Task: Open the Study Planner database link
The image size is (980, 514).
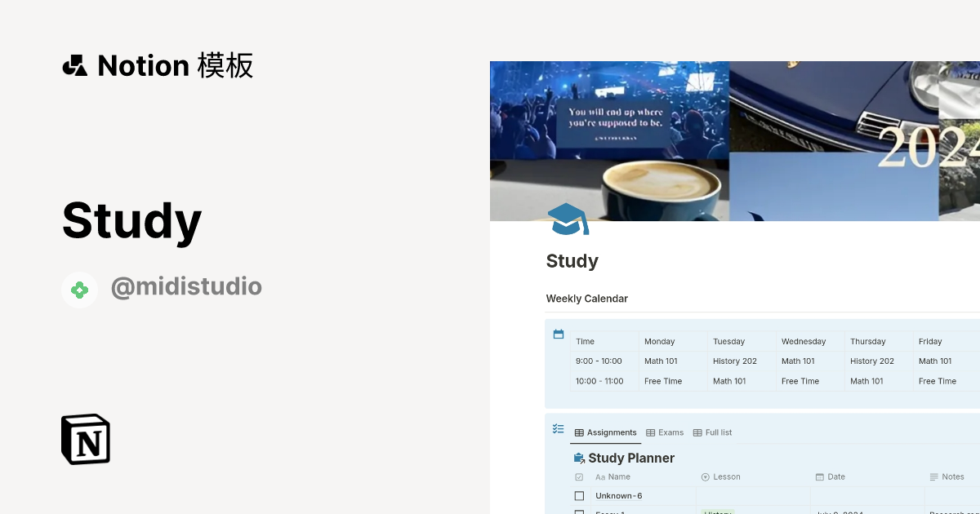Action: click(630, 459)
